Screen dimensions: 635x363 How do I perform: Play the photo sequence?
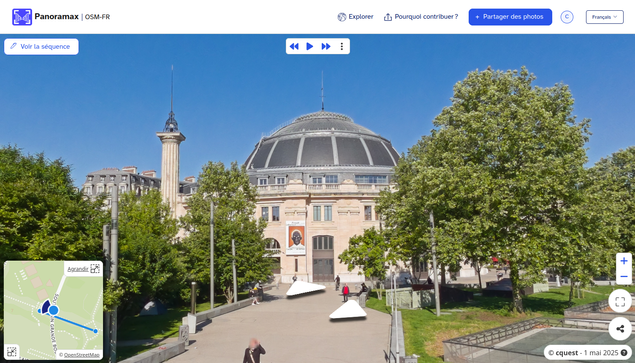click(309, 47)
